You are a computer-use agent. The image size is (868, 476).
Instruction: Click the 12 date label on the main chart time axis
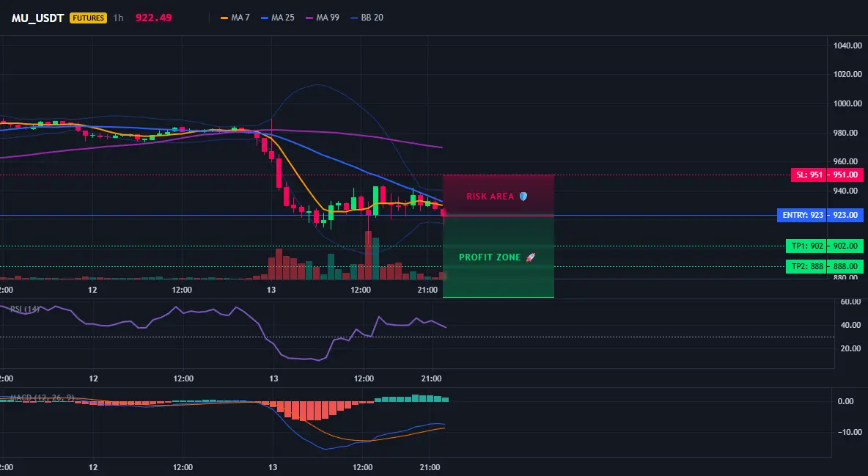(x=92, y=290)
